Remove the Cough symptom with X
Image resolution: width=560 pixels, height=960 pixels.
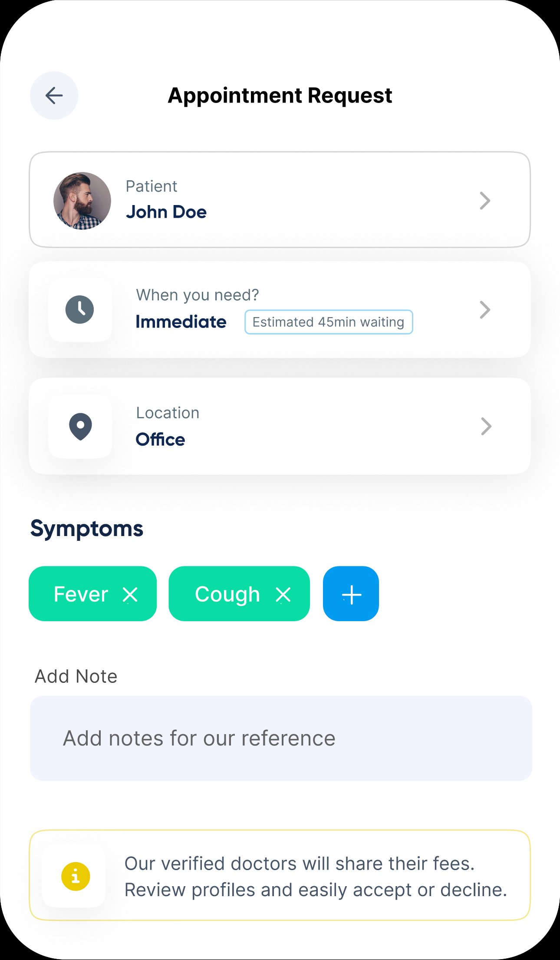pos(283,595)
